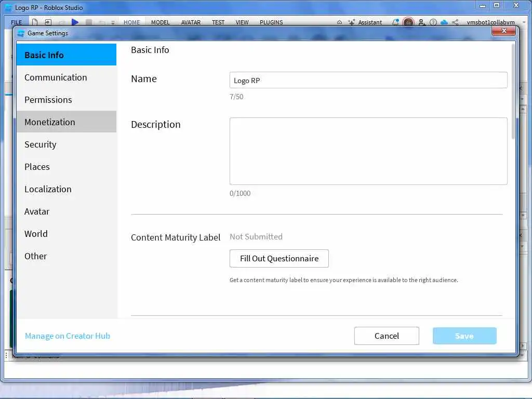Select Places settings category
Screen dimensions: 532x399
66,167
